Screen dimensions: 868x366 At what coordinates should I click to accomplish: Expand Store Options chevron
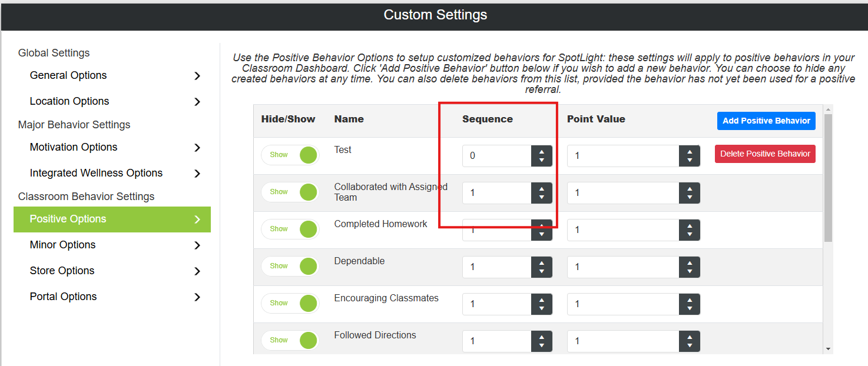197,271
